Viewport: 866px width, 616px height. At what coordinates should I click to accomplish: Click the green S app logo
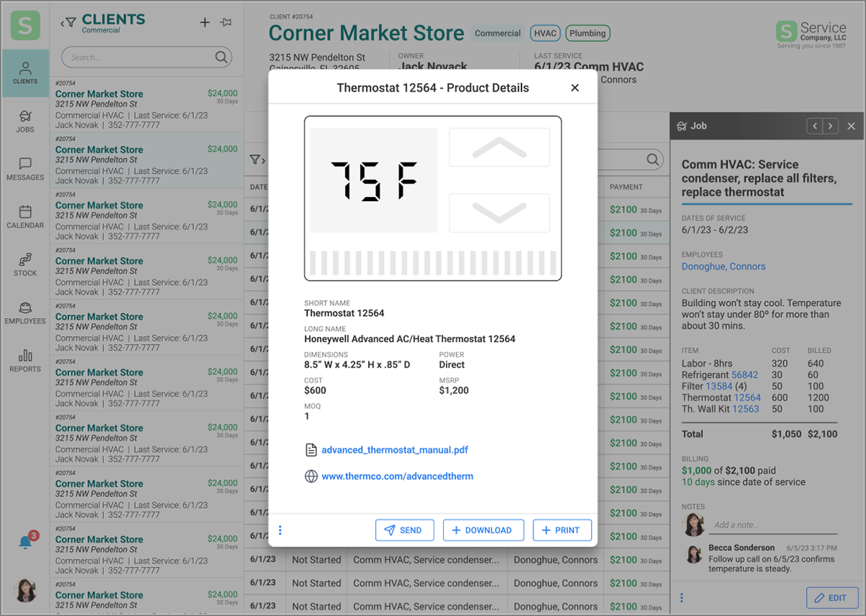25,25
